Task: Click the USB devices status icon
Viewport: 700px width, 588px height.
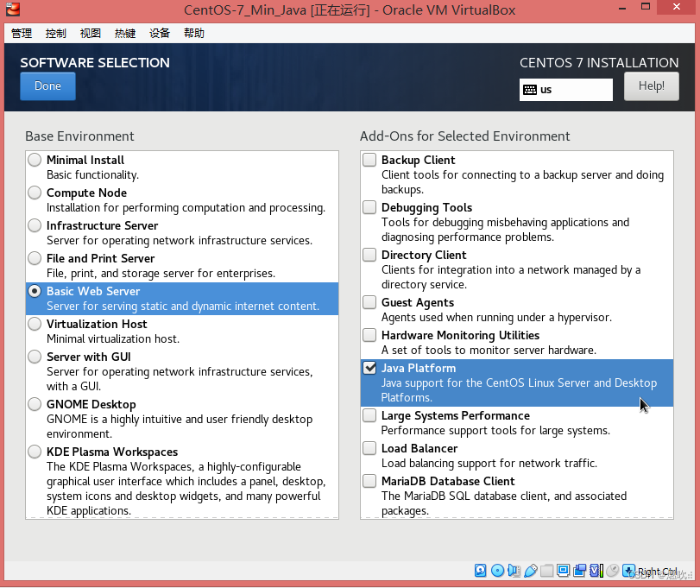Action: point(530,570)
